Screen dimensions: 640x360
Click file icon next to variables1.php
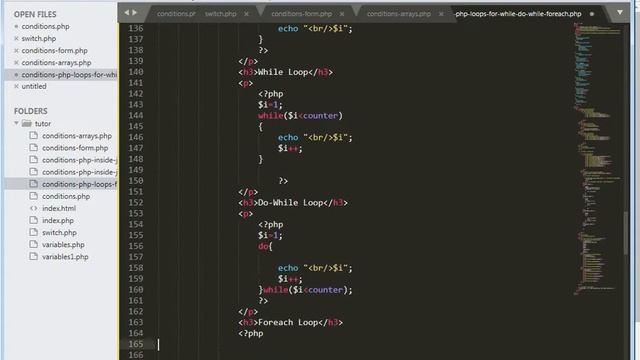pos(33,256)
